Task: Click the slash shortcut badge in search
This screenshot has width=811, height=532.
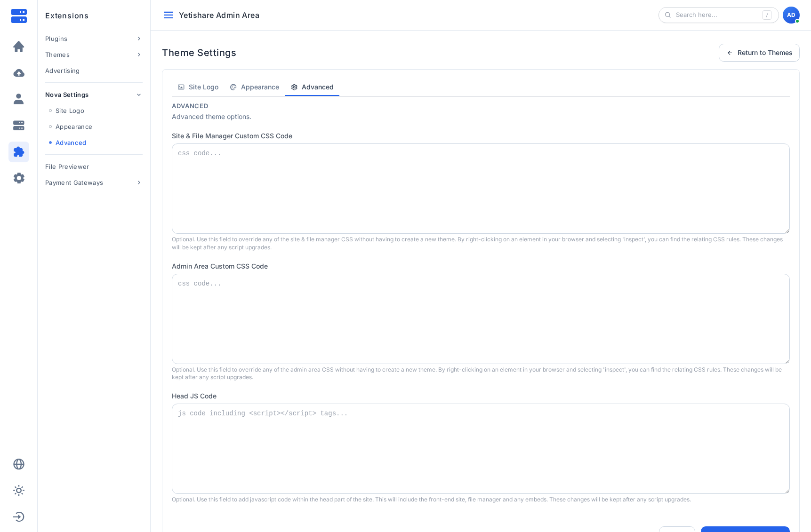Action: [x=767, y=15]
